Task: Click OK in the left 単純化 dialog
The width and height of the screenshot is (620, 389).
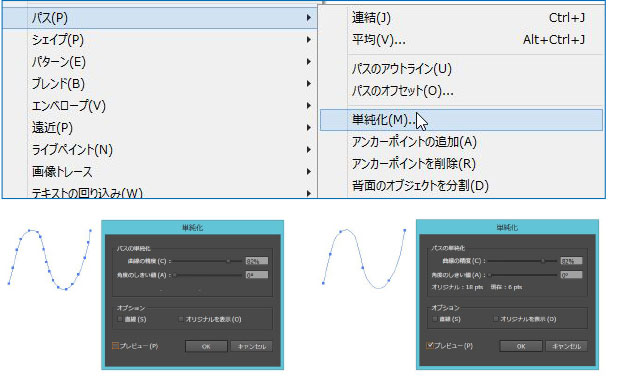Action: pyautogui.click(x=206, y=346)
